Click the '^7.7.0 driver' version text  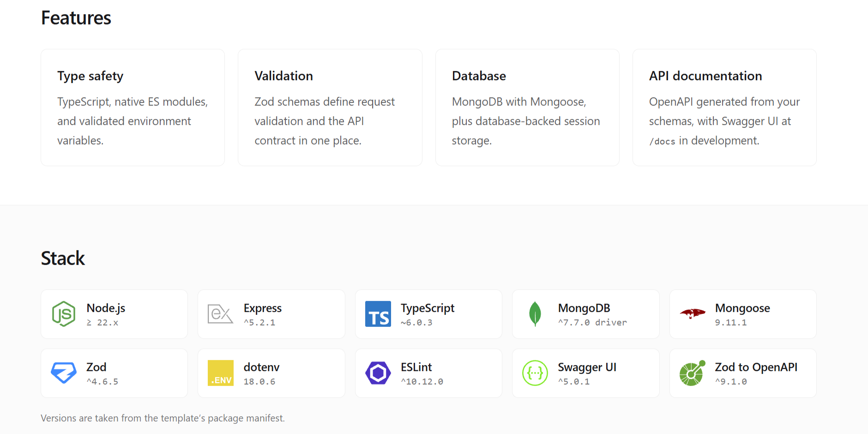click(x=592, y=322)
